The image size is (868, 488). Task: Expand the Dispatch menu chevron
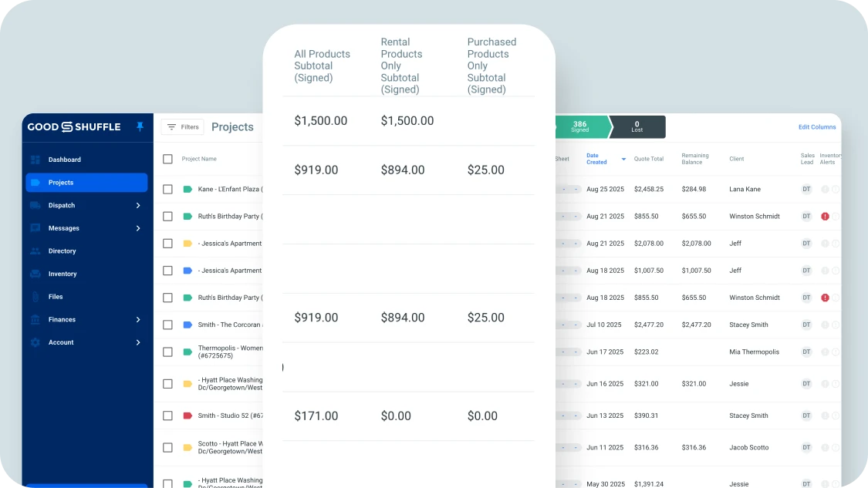[x=139, y=205]
